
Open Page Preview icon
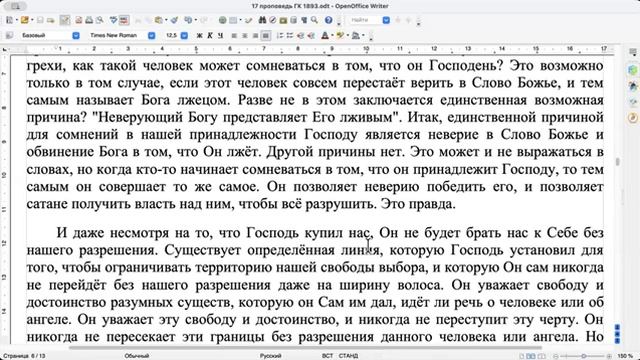[100, 20]
